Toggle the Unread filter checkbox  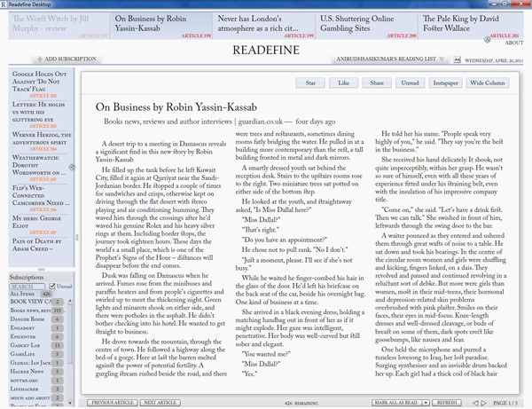click(52, 287)
